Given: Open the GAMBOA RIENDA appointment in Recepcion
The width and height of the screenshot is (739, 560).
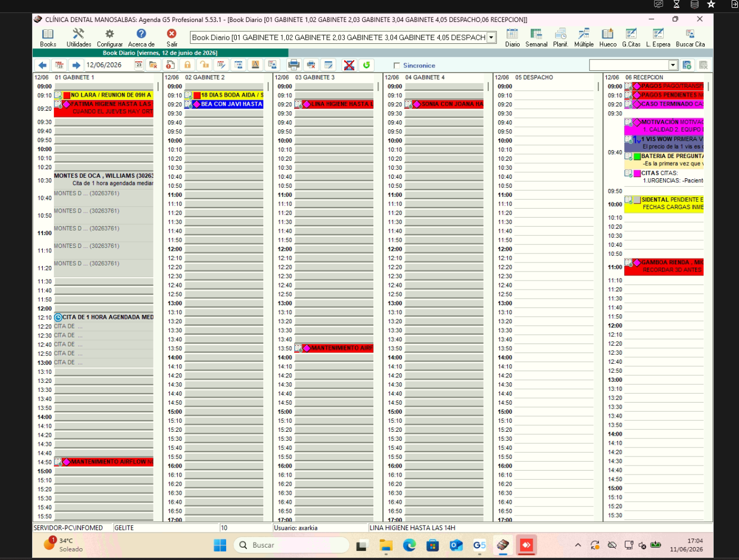Looking at the screenshot, I should [664, 267].
